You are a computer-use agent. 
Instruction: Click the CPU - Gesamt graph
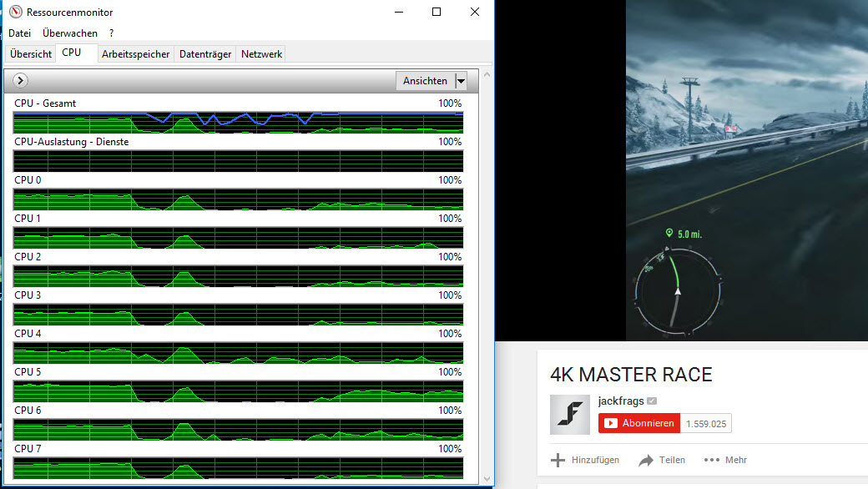pyautogui.click(x=238, y=123)
